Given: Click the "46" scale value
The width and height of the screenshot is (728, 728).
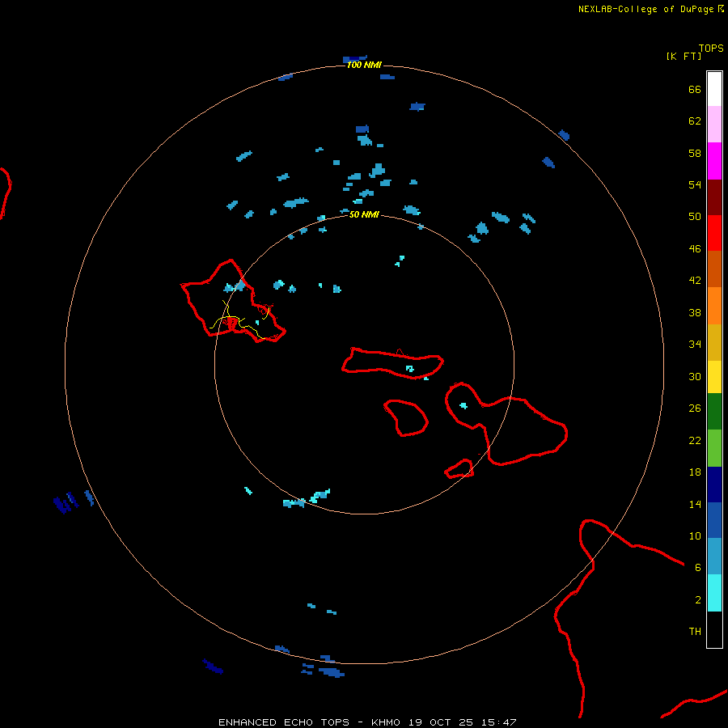Looking at the screenshot, I should tap(695, 249).
